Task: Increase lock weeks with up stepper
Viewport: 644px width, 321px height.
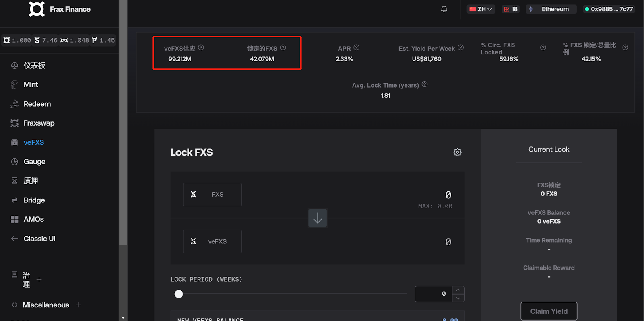Action: [x=458, y=290]
